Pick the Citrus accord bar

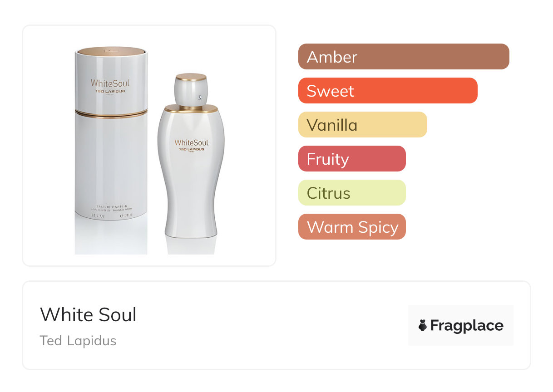pos(352,193)
